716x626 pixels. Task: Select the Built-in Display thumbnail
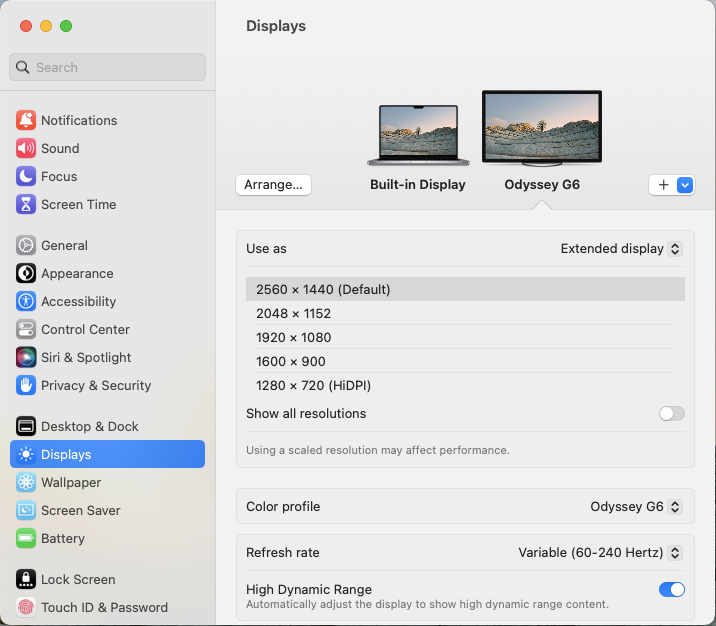click(x=417, y=135)
